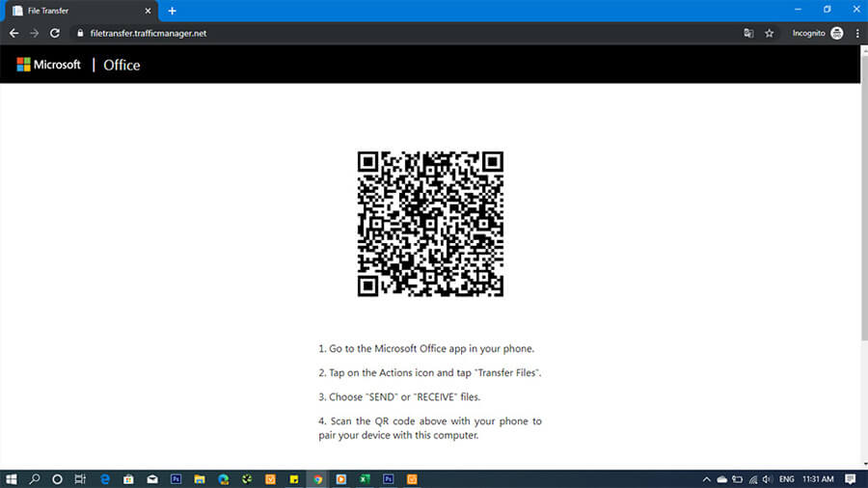Open a new browser tab

pyautogui.click(x=172, y=11)
